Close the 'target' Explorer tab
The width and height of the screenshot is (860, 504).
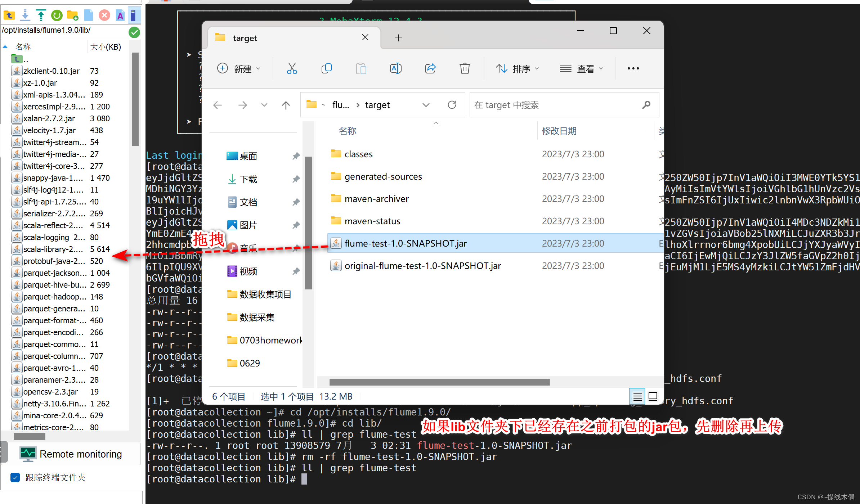(x=365, y=37)
